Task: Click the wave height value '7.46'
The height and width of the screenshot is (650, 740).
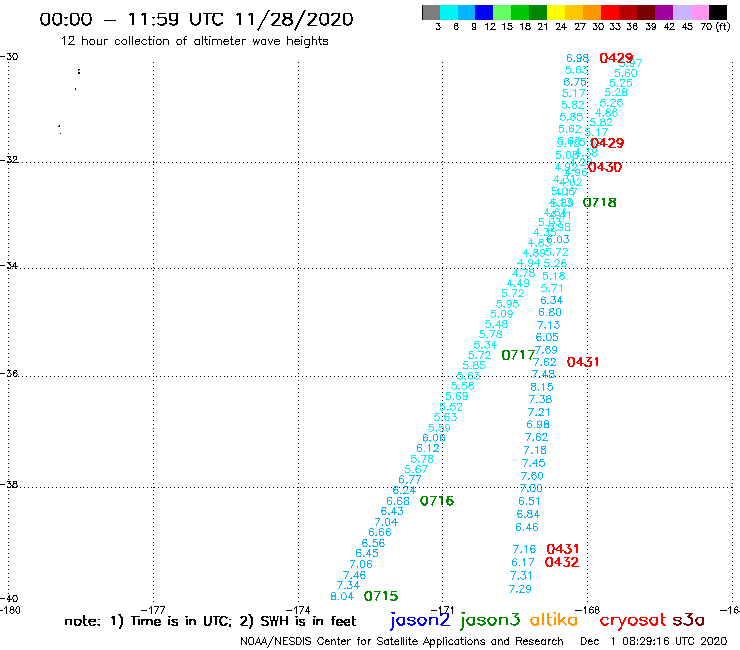Action: coord(354,575)
